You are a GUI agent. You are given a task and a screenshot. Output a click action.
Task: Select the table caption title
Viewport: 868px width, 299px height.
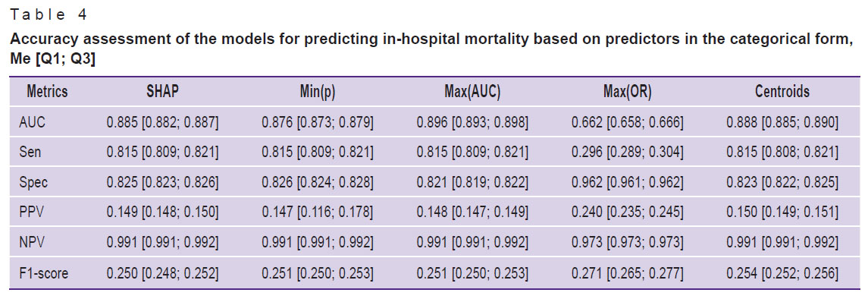(432, 49)
